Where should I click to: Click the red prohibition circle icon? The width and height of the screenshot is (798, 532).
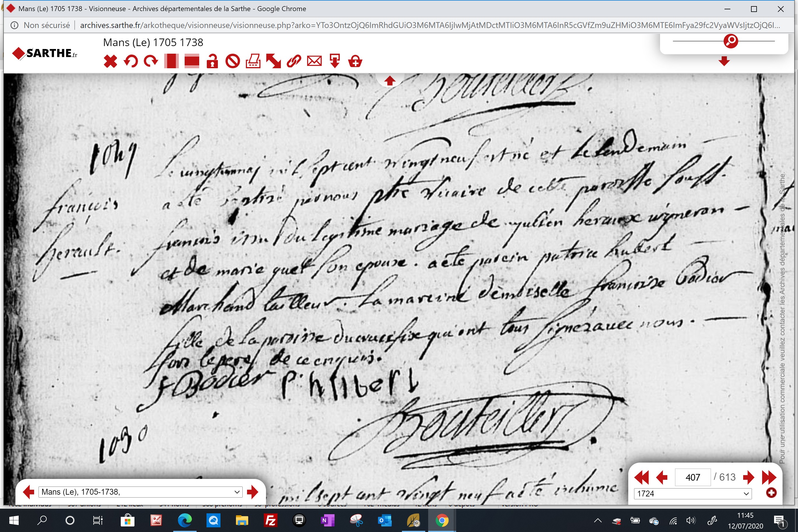(233, 62)
